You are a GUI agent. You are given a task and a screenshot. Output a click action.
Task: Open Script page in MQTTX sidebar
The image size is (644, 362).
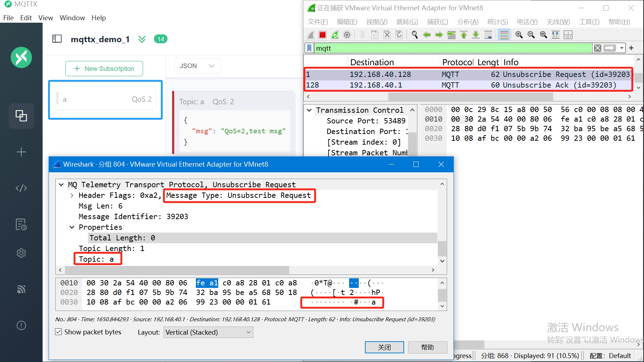(21, 188)
